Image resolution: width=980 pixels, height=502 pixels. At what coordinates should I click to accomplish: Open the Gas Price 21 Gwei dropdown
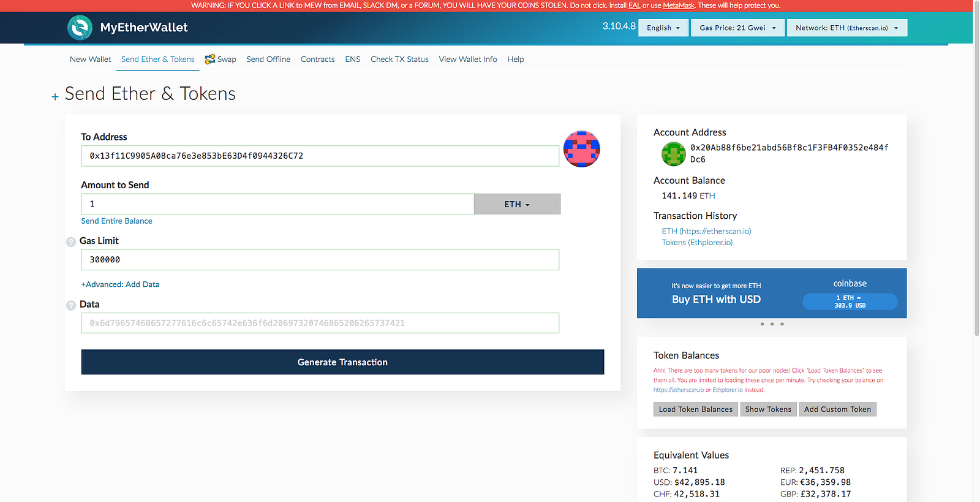point(737,28)
